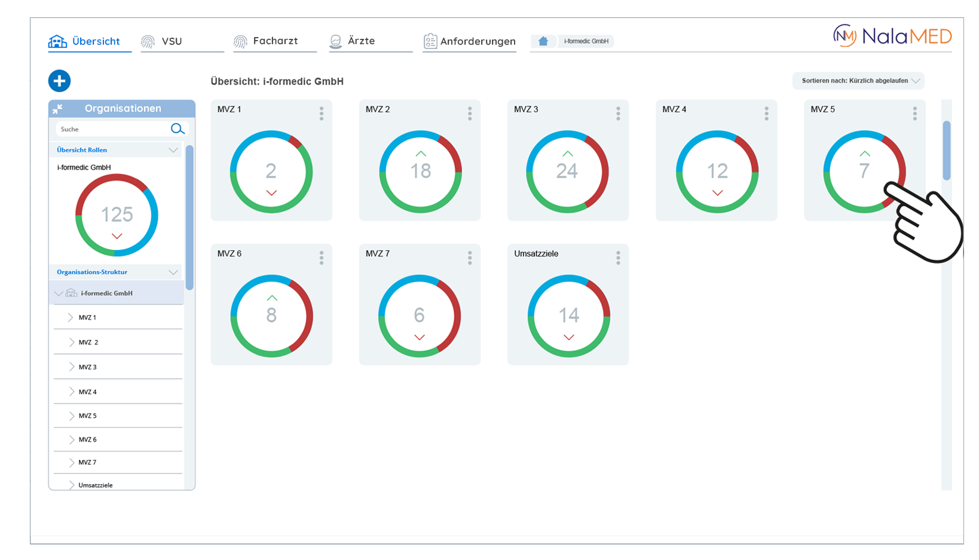
Task: Open the three-dot menu on MVZ 6
Action: click(322, 258)
